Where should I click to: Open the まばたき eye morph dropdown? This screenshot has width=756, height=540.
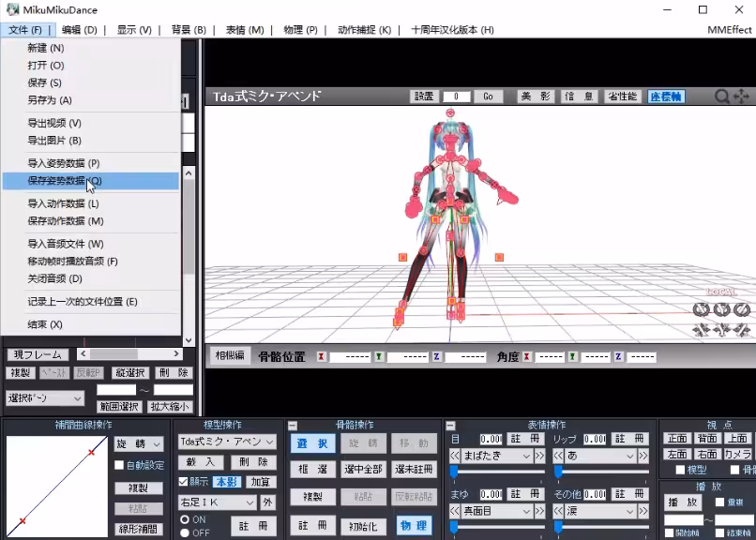(x=496, y=456)
